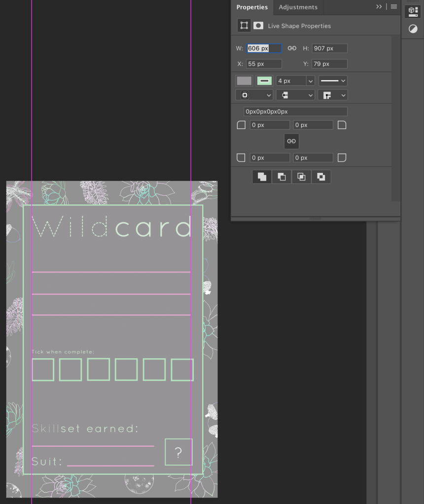Open the stroke line cap dropdown
This screenshot has height=504, width=424.
pyautogui.click(x=295, y=95)
